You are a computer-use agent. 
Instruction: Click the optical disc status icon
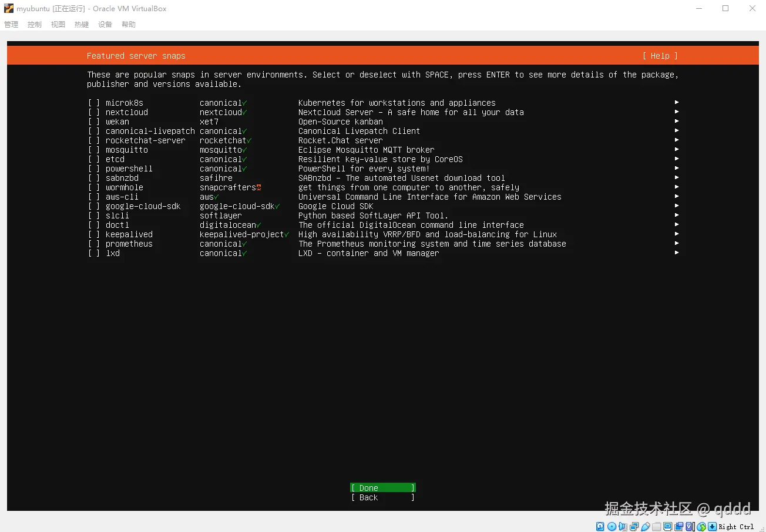click(x=612, y=527)
